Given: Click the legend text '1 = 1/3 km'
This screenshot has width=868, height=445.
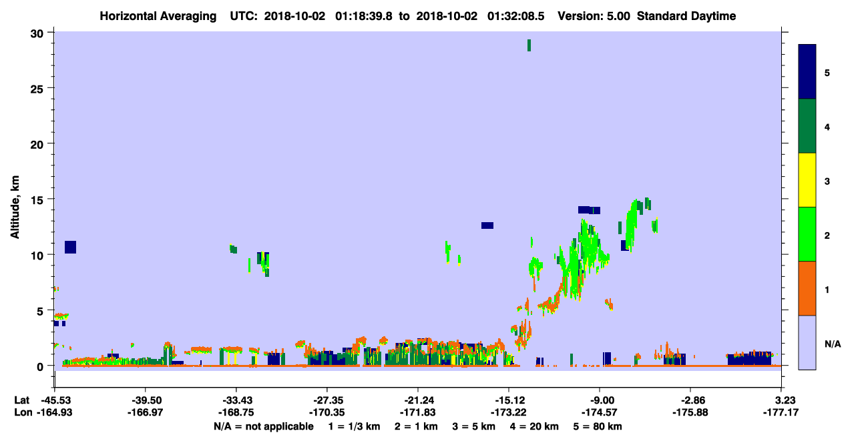Looking at the screenshot, I should tap(355, 426).
